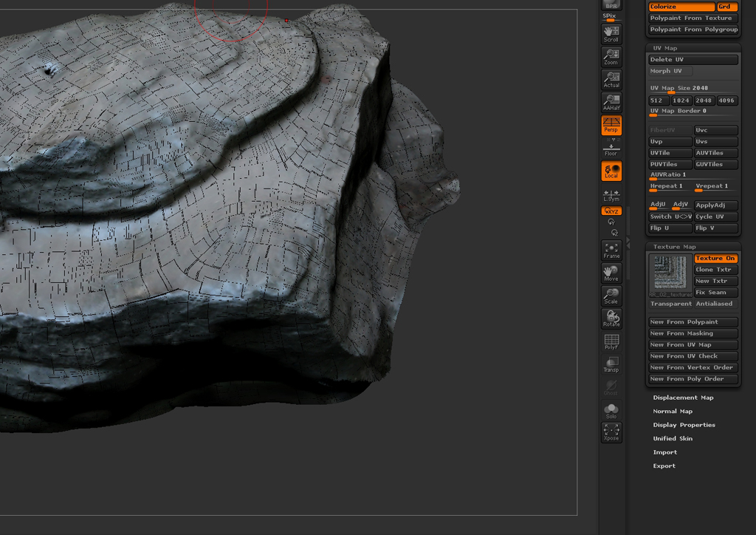This screenshot has width=756, height=535.
Task: Toggle the Floor grid icon
Action: 611,149
